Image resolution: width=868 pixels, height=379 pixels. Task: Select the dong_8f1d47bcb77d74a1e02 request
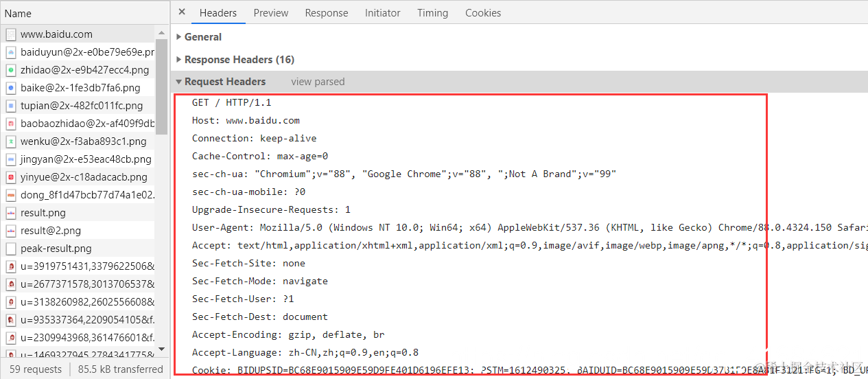coord(78,195)
